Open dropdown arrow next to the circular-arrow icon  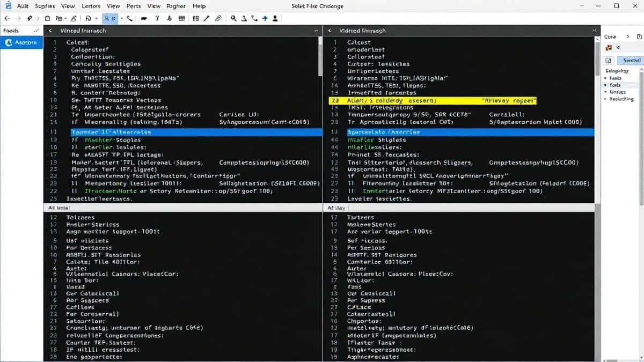(x=97, y=18)
